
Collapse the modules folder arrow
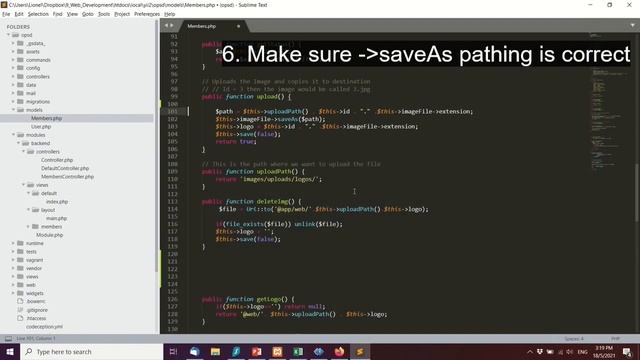13,135
